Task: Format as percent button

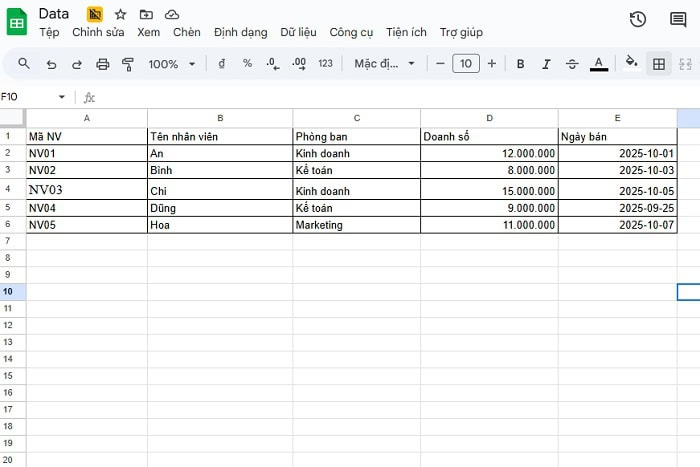Action: point(247,64)
